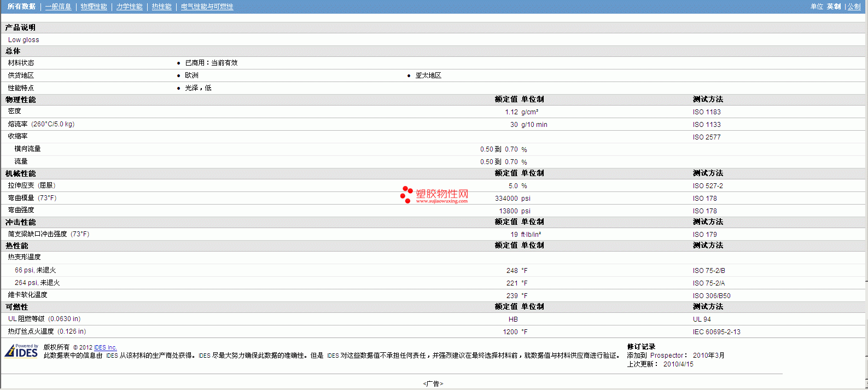Click the 欧洲 region entry
Viewport: 868px width, 390px height.
click(192, 75)
